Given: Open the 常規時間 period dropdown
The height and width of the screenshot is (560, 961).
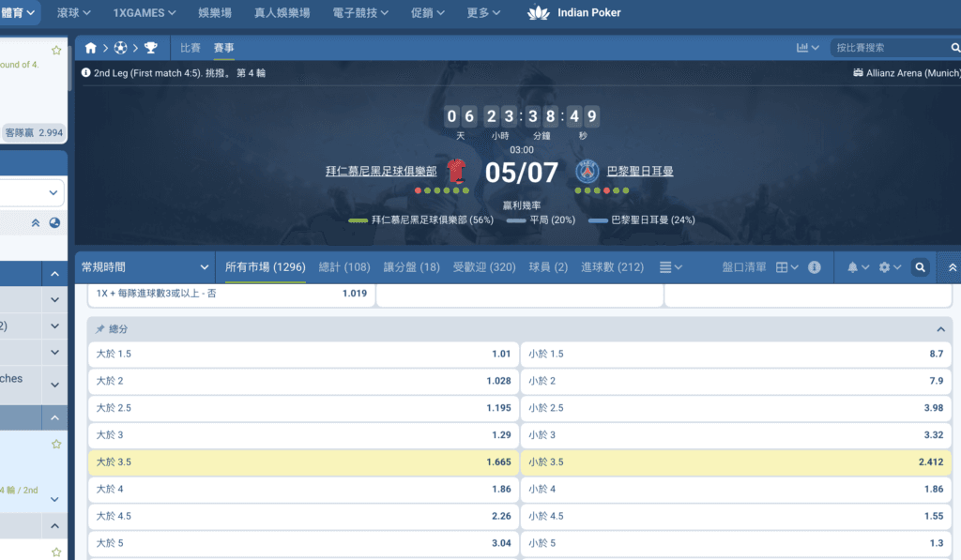Looking at the screenshot, I should click(145, 267).
